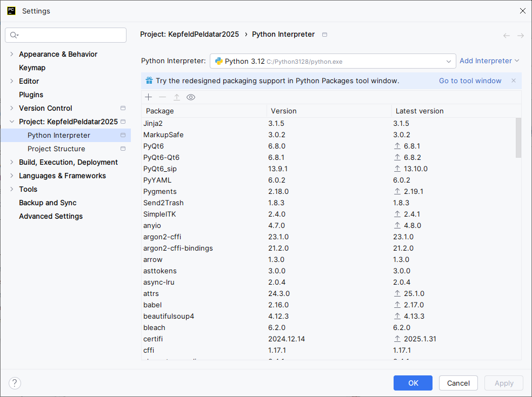Image resolution: width=532 pixels, height=397 pixels.
Task: Expand Build, Execution, Deployment section
Action: click(x=12, y=163)
